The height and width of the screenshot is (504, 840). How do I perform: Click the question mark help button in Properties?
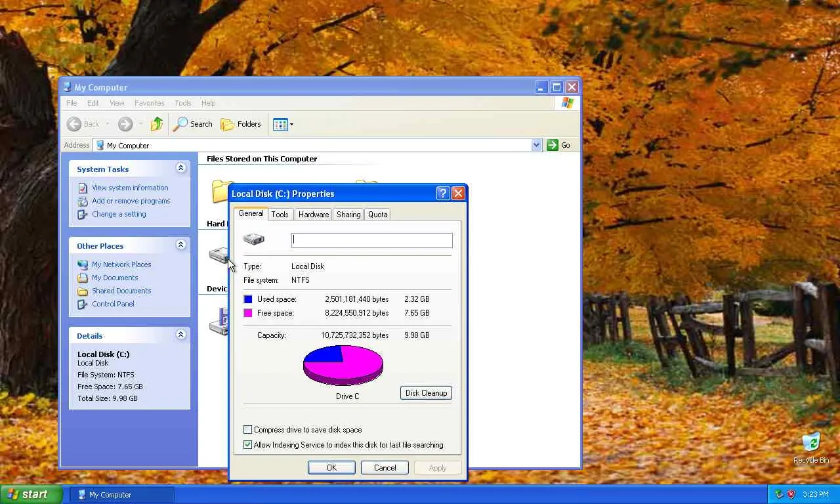coord(443,194)
